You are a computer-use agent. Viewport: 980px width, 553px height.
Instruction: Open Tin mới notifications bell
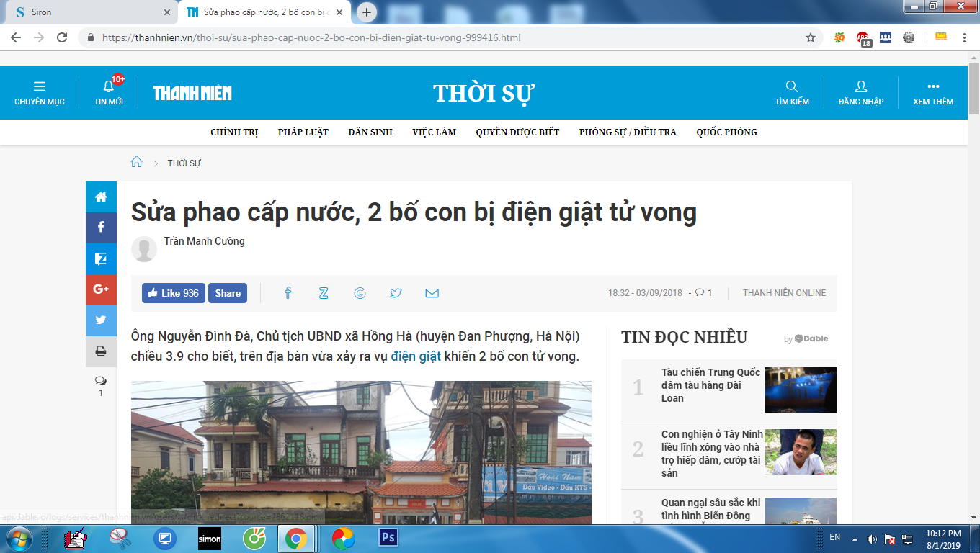[x=109, y=93]
